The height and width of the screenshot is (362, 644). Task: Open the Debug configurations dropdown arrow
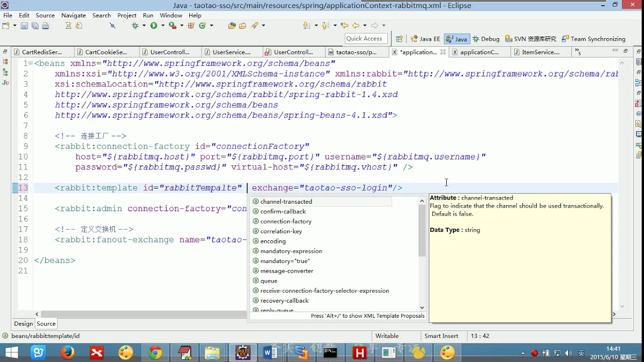coord(144,26)
